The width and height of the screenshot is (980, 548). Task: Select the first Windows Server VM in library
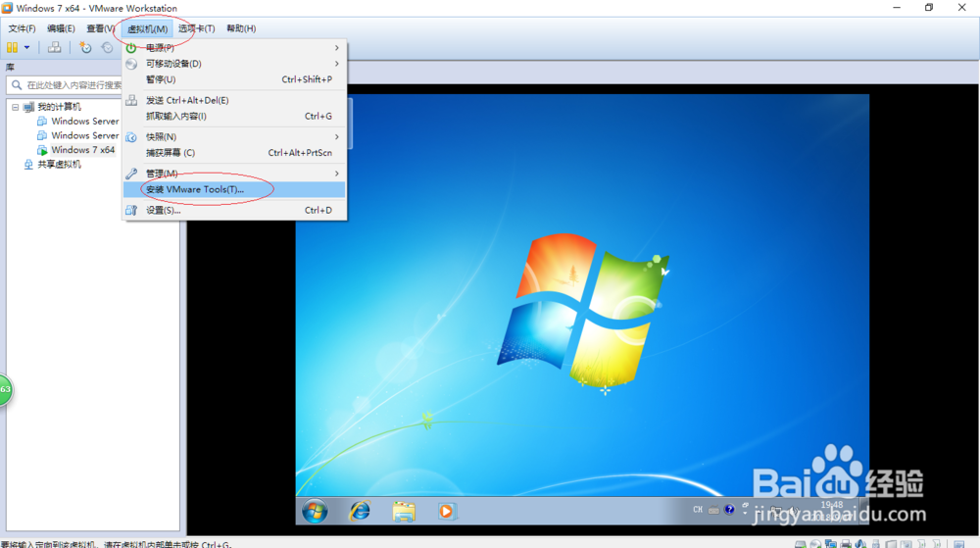(x=85, y=122)
